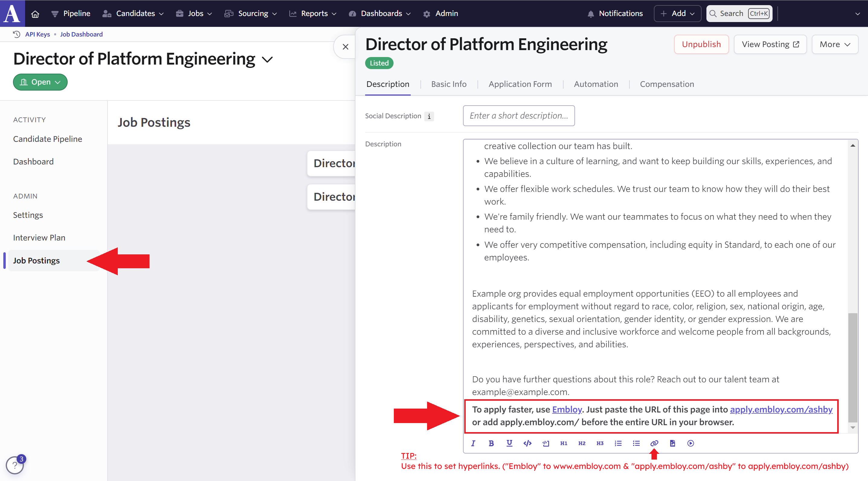Expand the job title switcher chevron
The image size is (868, 481).
[267, 59]
